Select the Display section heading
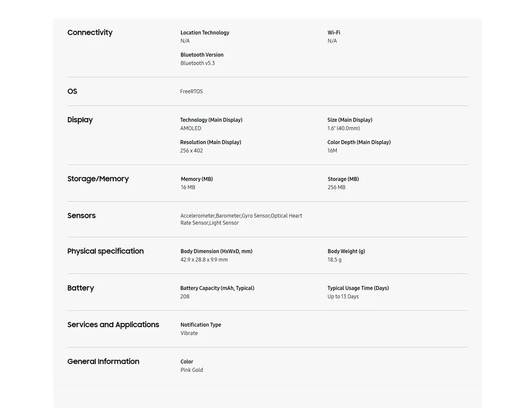 pyautogui.click(x=80, y=120)
